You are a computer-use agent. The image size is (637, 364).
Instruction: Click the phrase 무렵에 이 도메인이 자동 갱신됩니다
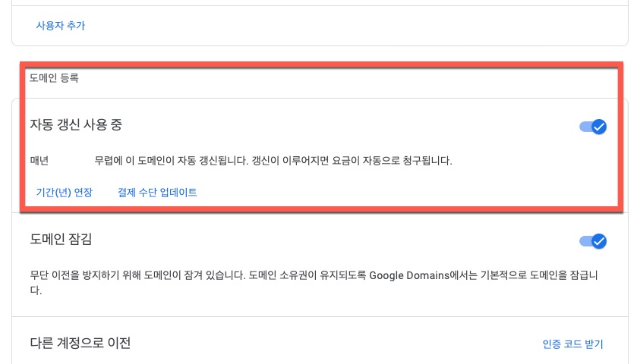coord(171,161)
